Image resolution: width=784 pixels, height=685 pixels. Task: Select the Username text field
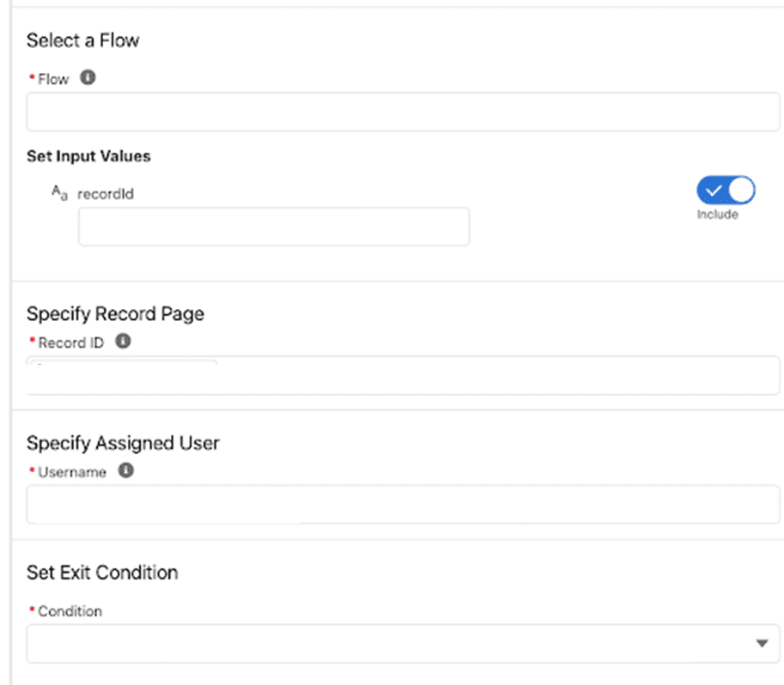(403, 505)
